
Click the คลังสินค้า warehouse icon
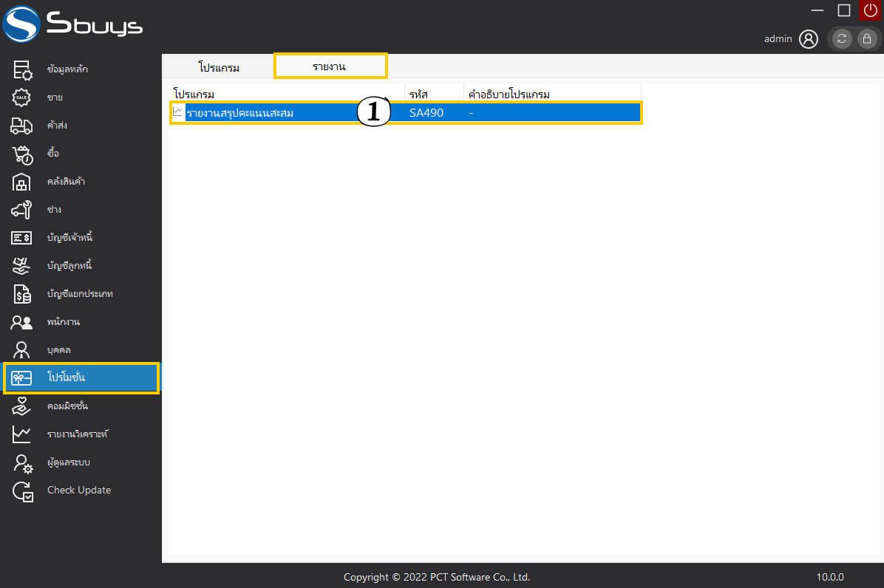click(21, 182)
